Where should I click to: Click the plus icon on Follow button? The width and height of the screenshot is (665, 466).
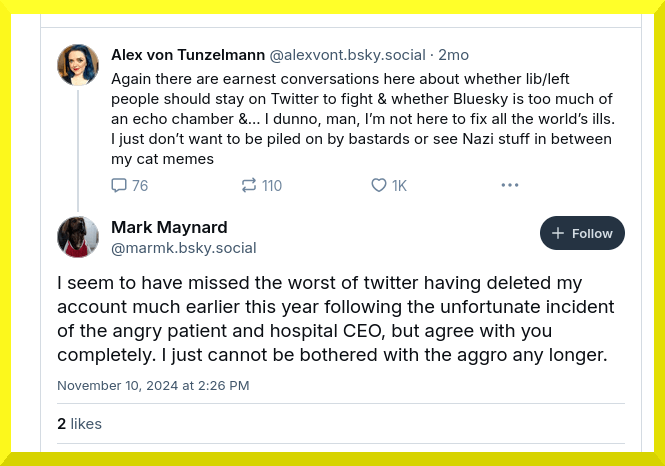(558, 233)
